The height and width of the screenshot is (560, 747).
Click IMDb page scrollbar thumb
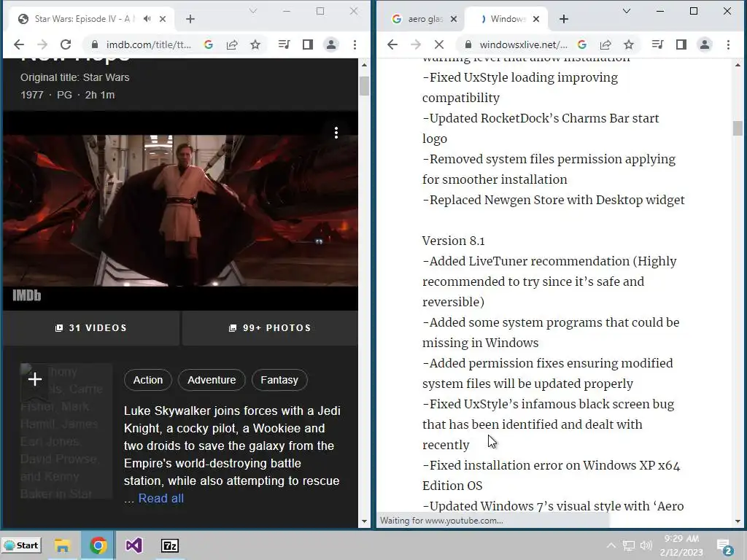point(365,86)
